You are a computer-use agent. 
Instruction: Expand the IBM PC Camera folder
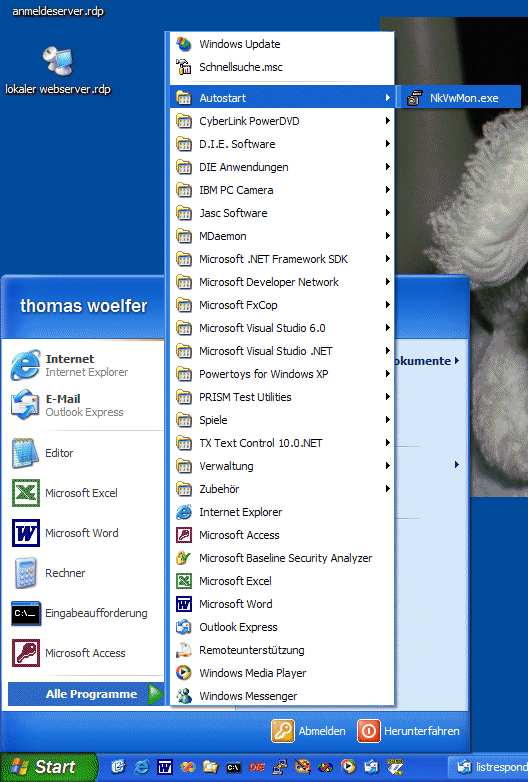click(x=282, y=190)
